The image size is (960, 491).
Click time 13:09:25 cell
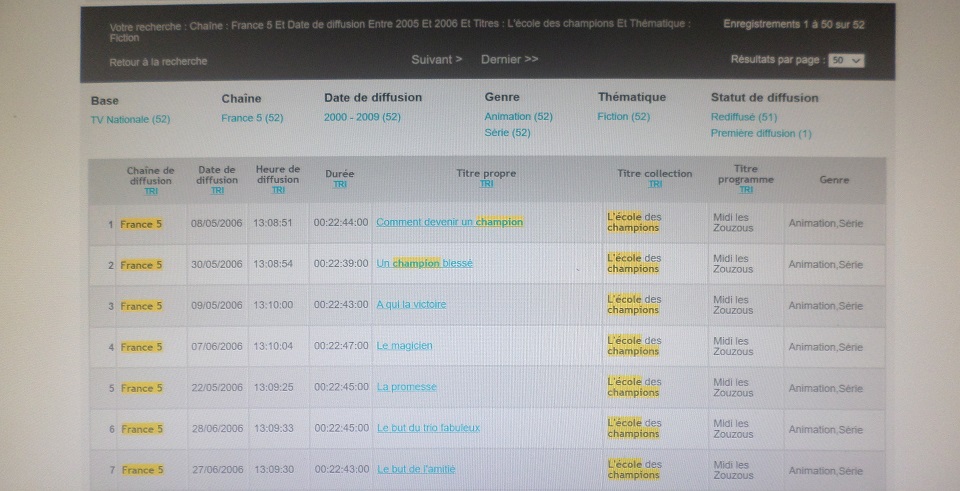tap(274, 388)
